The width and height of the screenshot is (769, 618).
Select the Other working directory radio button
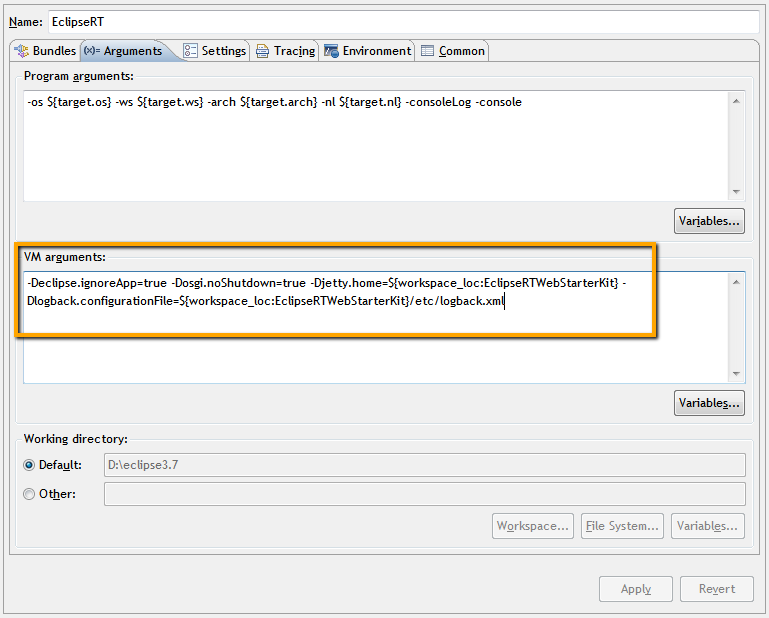tap(29, 494)
